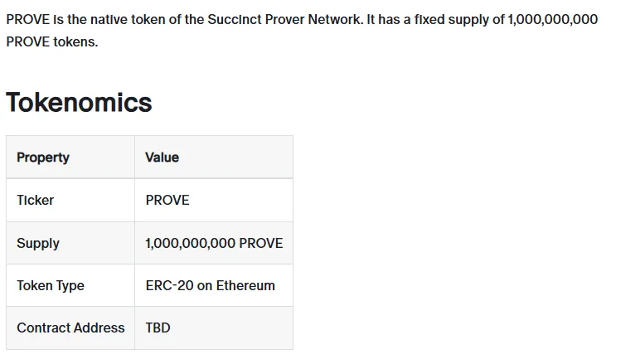Screen dimensions: 621x364
Task: Click the word "Ethereum" in the table
Action: pyautogui.click(x=245, y=285)
